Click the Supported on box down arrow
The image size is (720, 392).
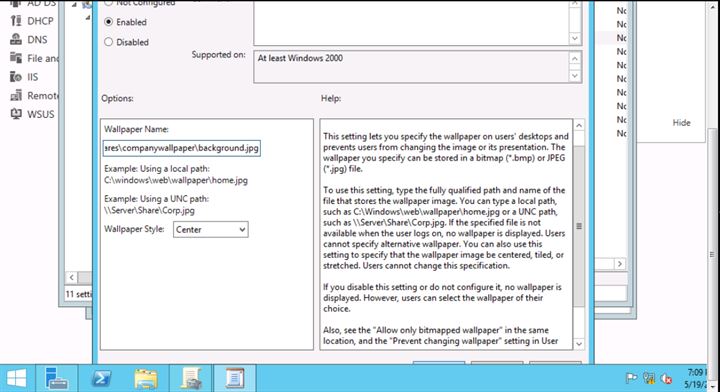pyautogui.click(x=575, y=76)
